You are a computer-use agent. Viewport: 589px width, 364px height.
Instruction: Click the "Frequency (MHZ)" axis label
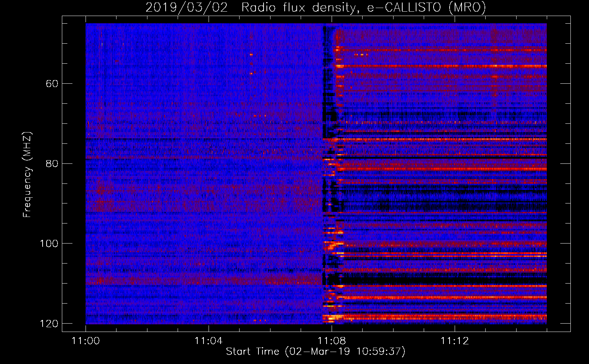point(27,174)
